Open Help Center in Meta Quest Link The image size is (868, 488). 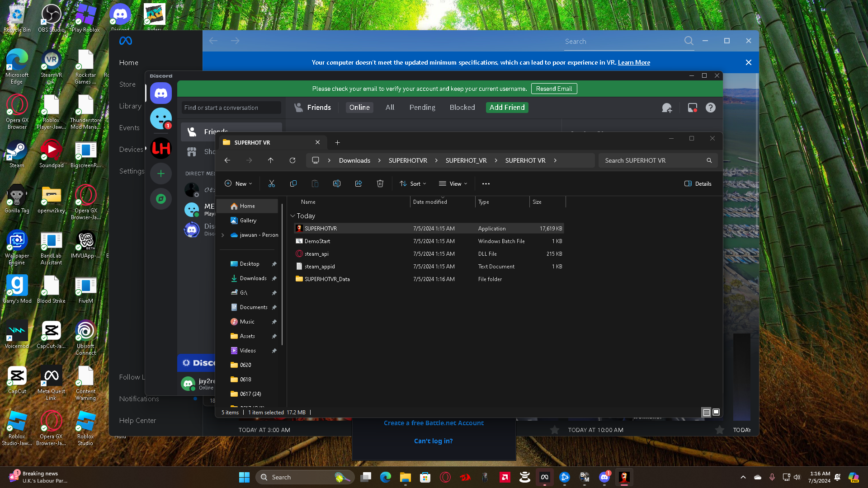coord(137,421)
